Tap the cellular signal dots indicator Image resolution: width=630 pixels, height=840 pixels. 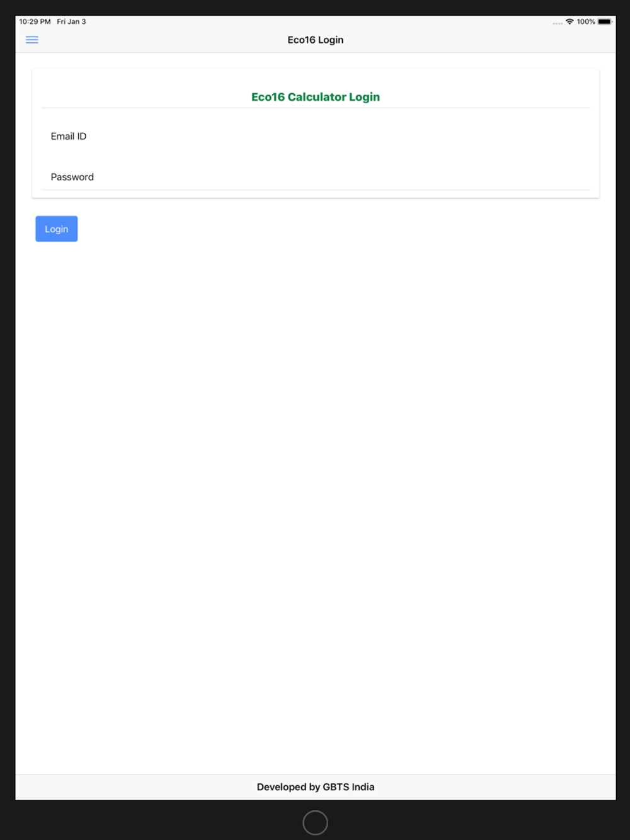(x=558, y=23)
